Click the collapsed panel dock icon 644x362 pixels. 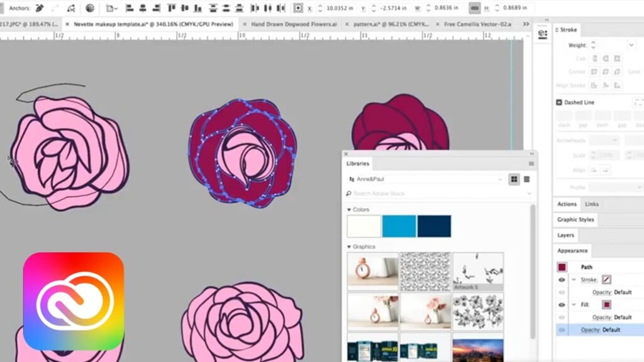[x=543, y=35]
